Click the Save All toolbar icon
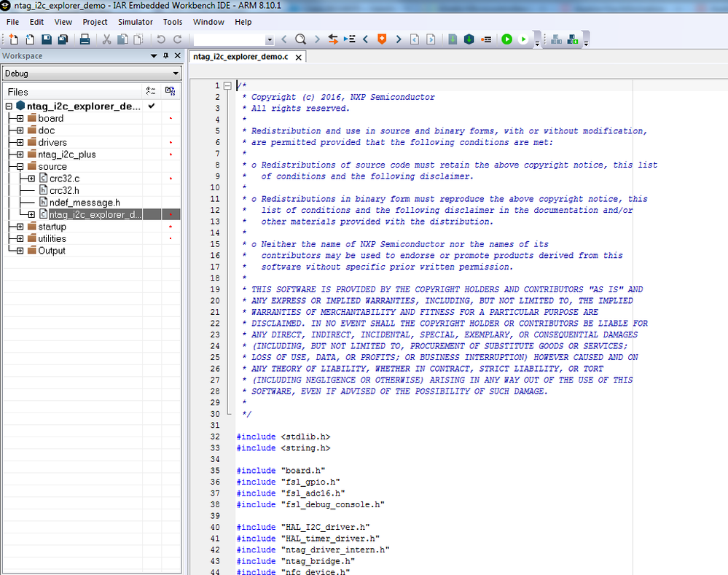The width and height of the screenshot is (728, 575). click(63, 39)
